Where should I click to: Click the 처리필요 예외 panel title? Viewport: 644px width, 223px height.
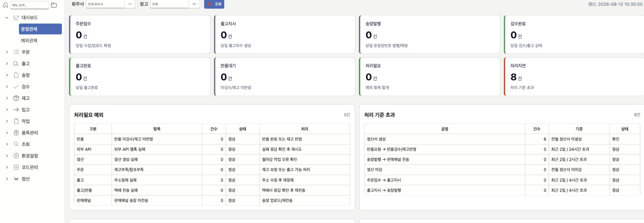coord(89,115)
